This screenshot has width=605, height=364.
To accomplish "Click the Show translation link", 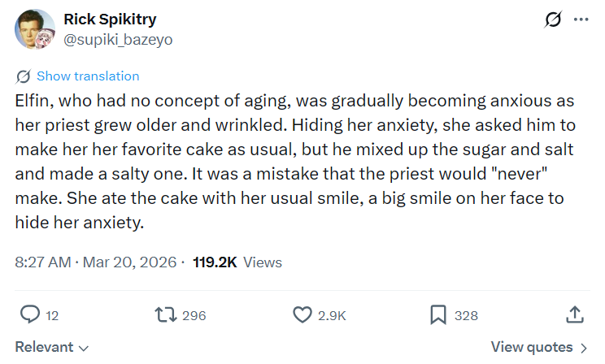I will tap(88, 76).
